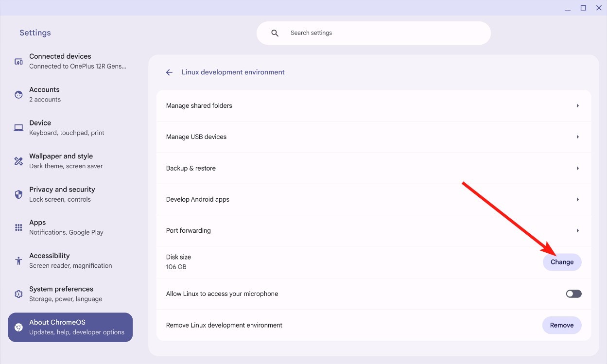Image resolution: width=607 pixels, height=364 pixels.
Task: Click the magnifier icon in search bar
Action: click(x=275, y=33)
